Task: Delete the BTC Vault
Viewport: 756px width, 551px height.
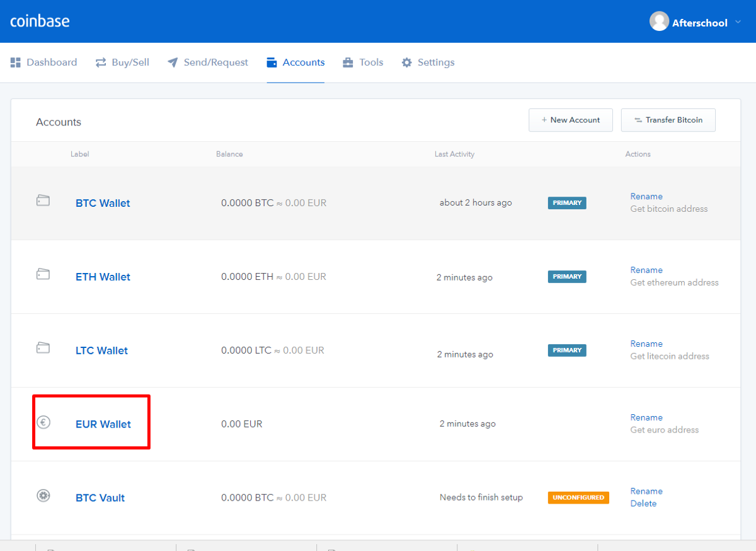Action: coord(643,504)
